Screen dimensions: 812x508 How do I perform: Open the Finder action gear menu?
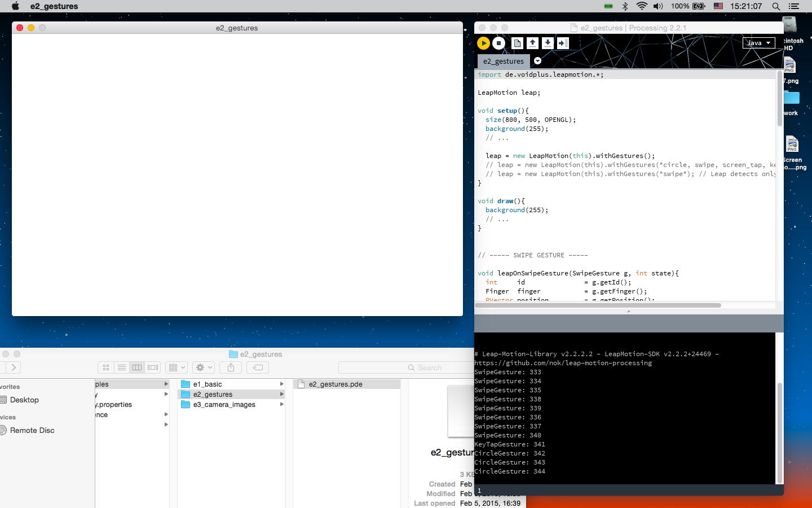pyautogui.click(x=204, y=367)
